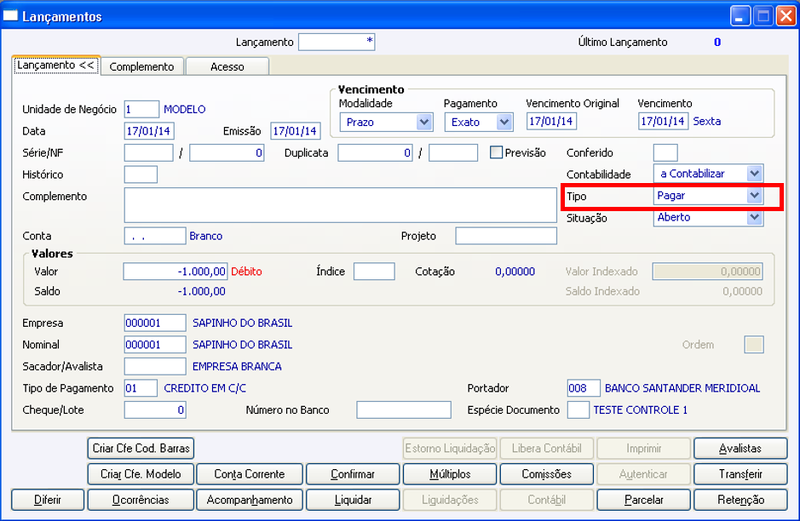Viewport: 800px width, 521px height.
Task: Open the Situação dropdown showing Aberto
Action: click(x=708, y=217)
